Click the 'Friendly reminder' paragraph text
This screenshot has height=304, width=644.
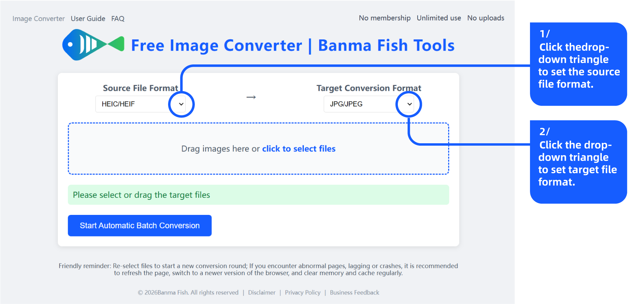(258, 269)
